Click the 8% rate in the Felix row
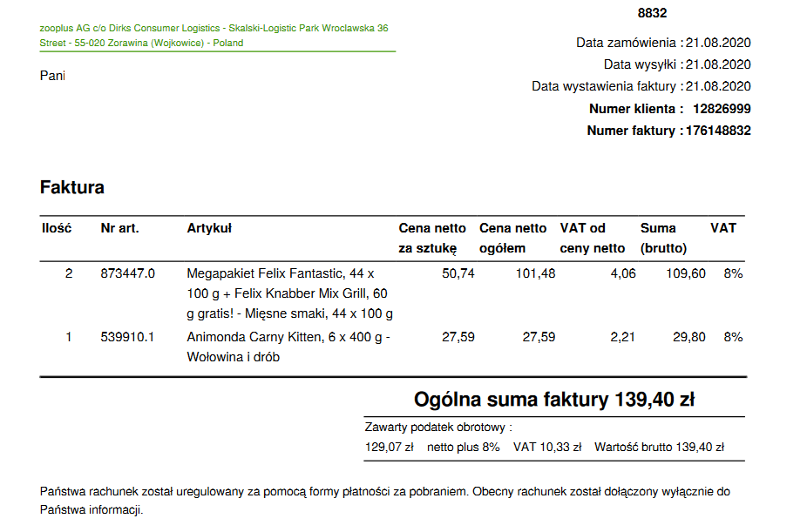The height and width of the screenshot is (532, 807). (x=733, y=273)
